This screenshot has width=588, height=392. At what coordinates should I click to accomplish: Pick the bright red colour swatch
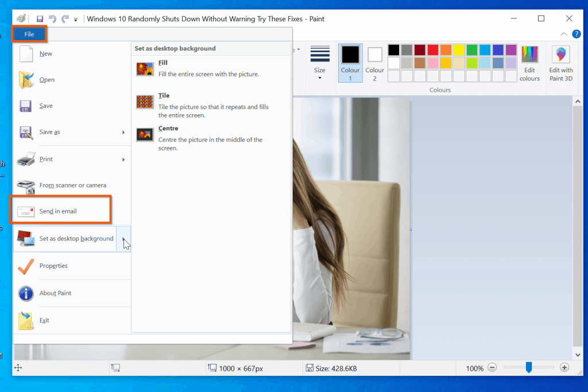433,50
